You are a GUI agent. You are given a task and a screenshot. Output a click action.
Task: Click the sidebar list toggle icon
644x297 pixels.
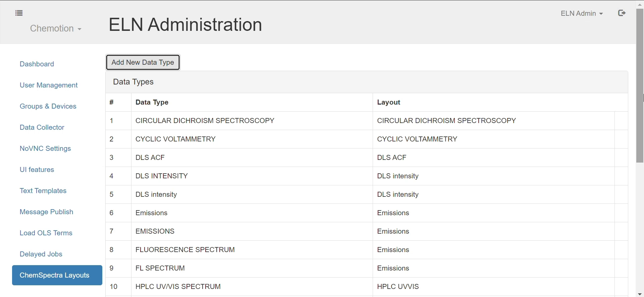coord(19,13)
